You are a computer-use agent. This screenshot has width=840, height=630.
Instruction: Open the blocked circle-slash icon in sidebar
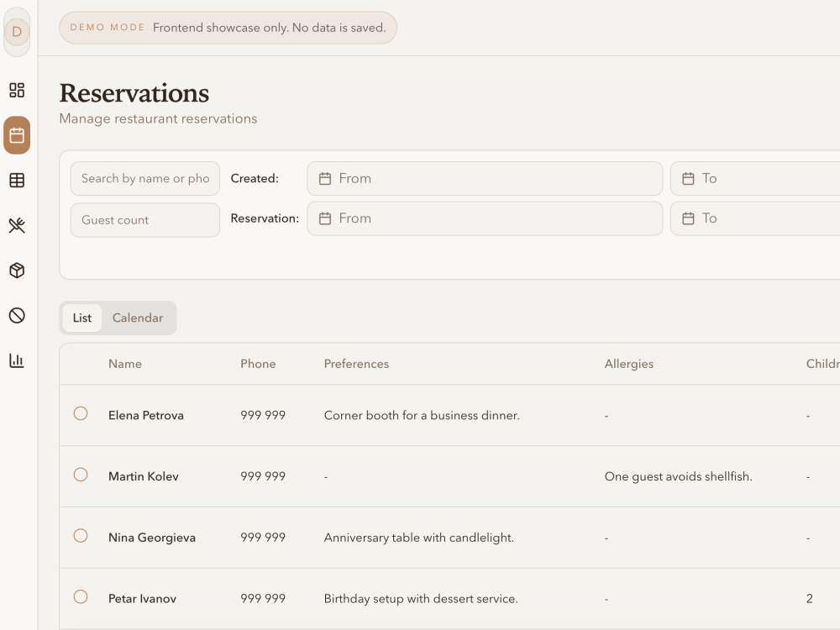pyautogui.click(x=17, y=316)
